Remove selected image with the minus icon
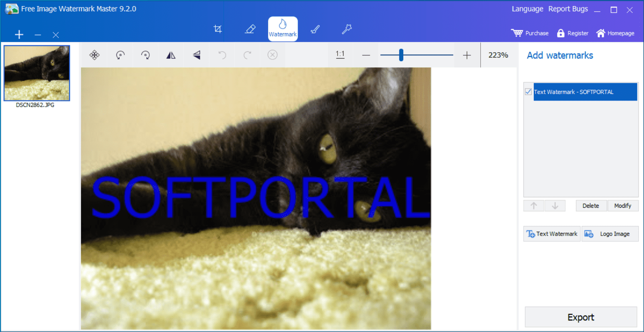Image resolution: width=644 pixels, height=332 pixels. [x=38, y=35]
